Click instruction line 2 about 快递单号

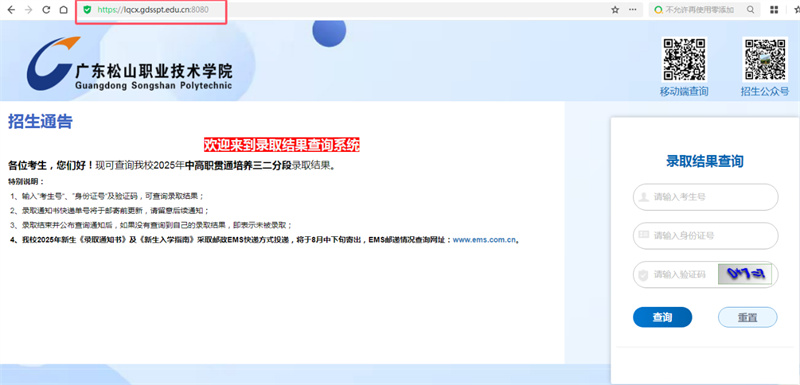pos(110,210)
